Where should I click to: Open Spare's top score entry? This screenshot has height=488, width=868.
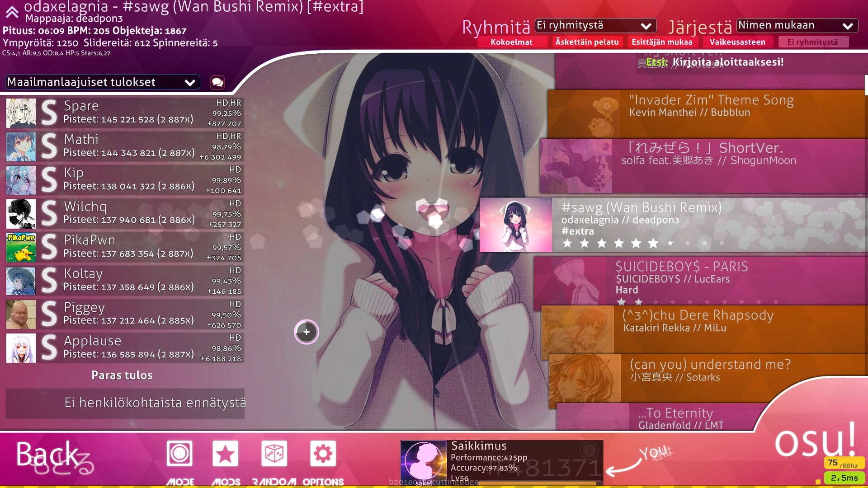[x=125, y=113]
